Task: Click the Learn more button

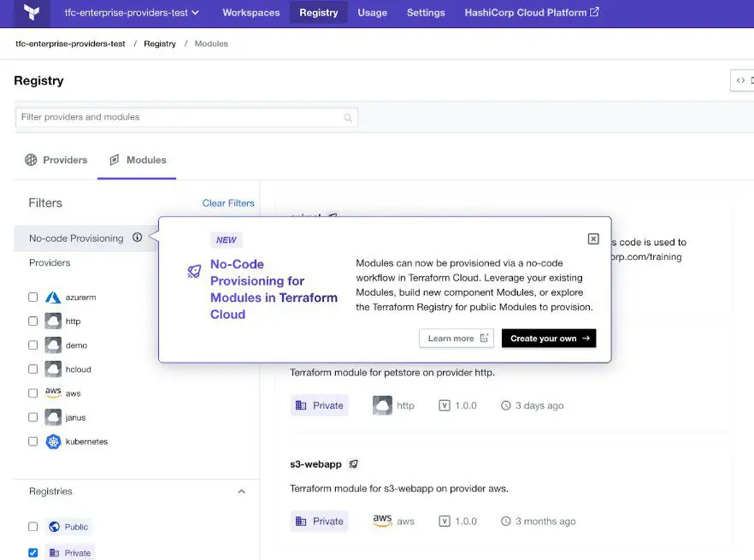Action: (457, 339)
